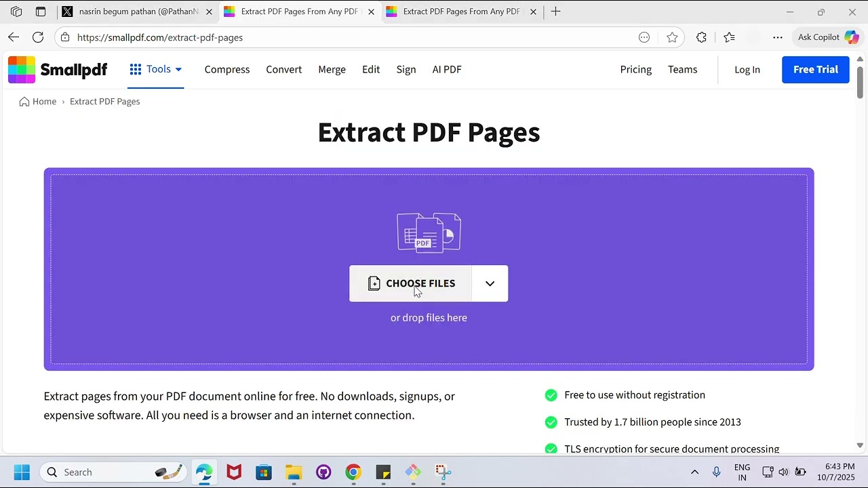Open the clock and date panel
The image size is (868, 488).
[x=835, y=472]
